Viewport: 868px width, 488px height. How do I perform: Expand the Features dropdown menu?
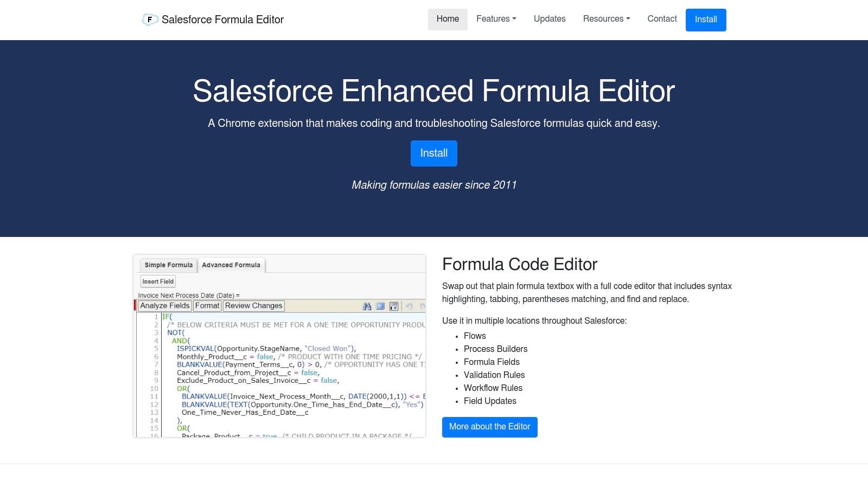(x=495, y=19)
